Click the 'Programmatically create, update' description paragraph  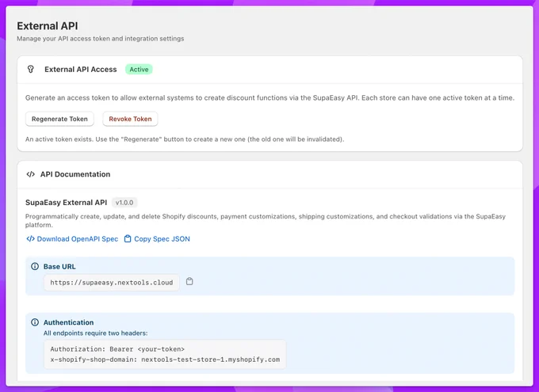click(266, 221)
